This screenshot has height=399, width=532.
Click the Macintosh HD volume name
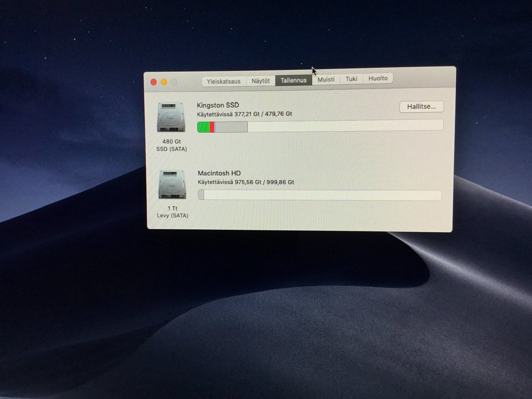(219, 173)
